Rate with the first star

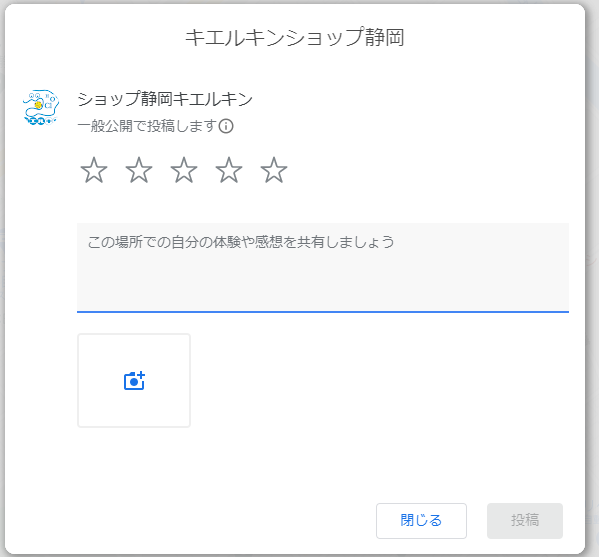click(94, 170)
